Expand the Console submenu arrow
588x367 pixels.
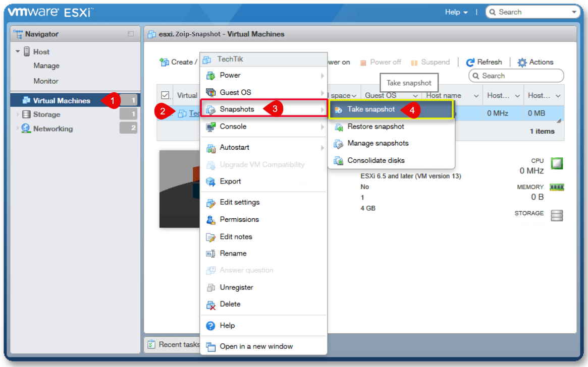click(322, 127)
